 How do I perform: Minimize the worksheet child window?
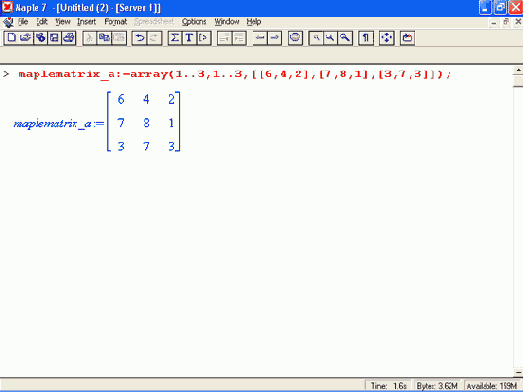point(494,23)
